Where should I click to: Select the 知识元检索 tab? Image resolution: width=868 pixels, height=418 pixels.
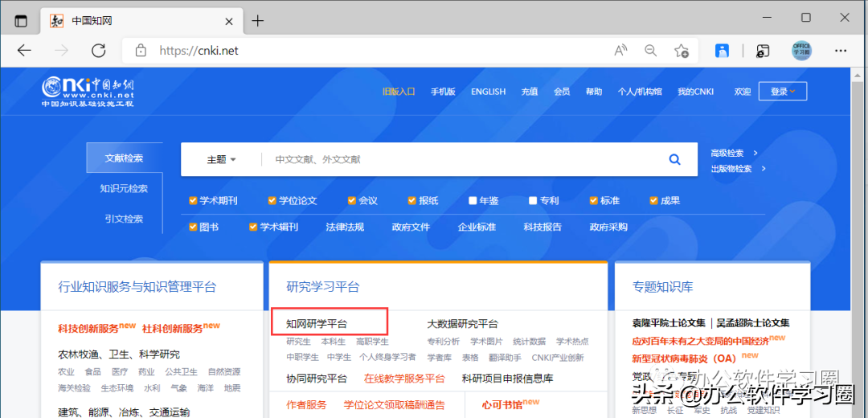(124, 188)
